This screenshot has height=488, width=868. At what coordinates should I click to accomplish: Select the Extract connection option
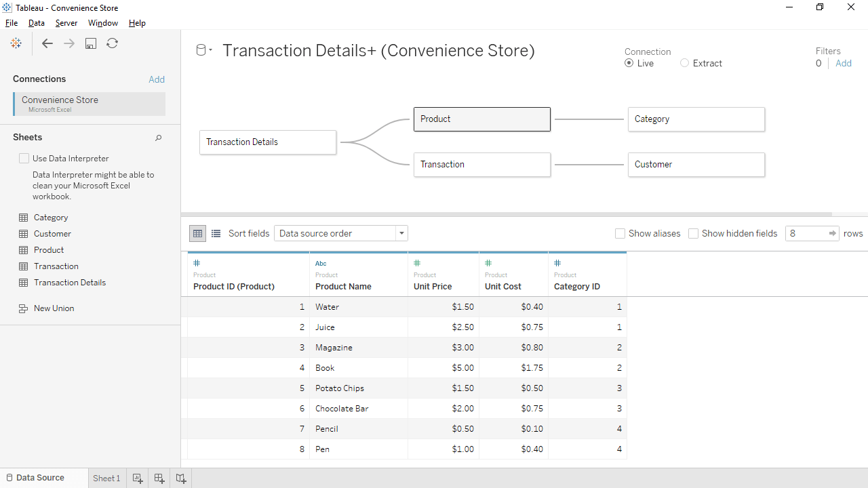(684, 63)
